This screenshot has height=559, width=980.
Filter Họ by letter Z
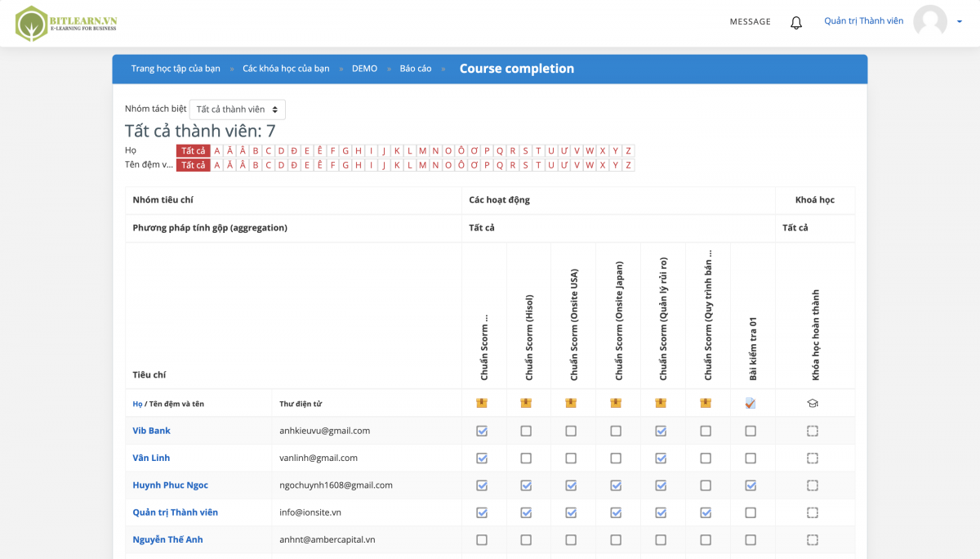[628, 150]
